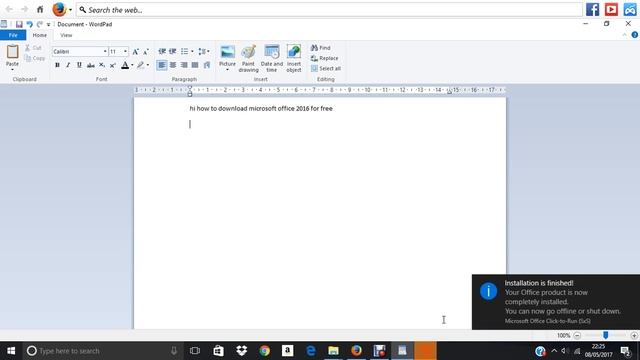The height and width of the screenshot is (360, 640).
Task: Click the Firefox logo in top bar
Action: pos(59,9)
